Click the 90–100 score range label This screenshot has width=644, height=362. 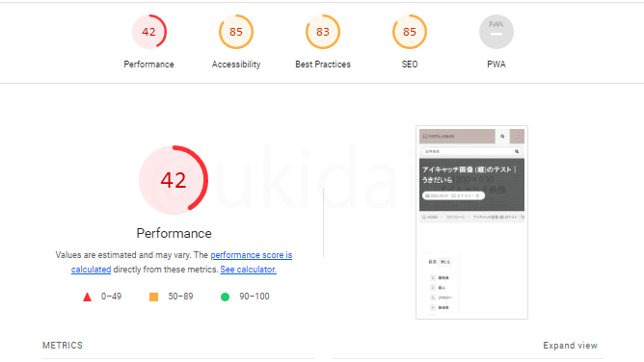(x=255, y=297)
